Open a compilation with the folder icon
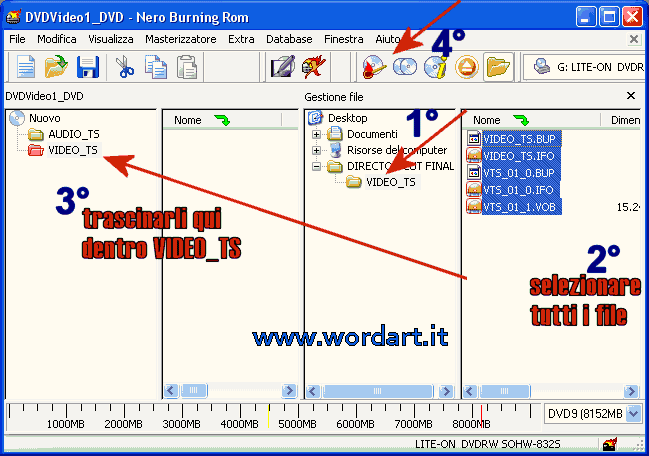This screenshot has width=649, height=456. click(56, 67)
